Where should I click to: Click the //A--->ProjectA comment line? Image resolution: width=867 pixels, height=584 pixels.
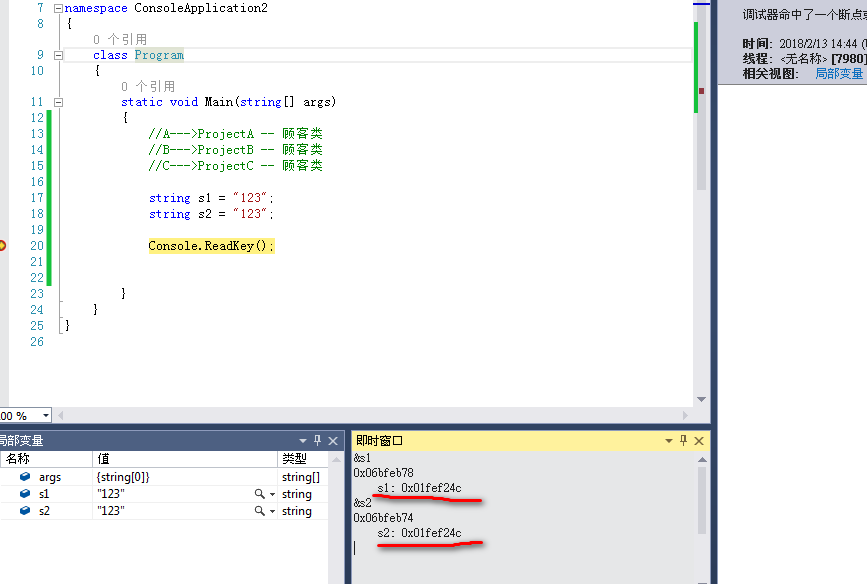pyautogui.click(x=235, y=134)
